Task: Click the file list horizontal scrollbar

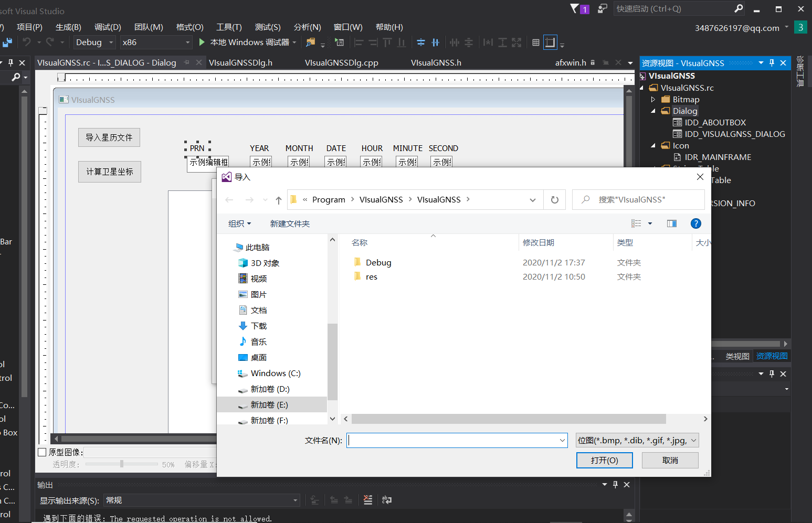Action: click(509, 419)
